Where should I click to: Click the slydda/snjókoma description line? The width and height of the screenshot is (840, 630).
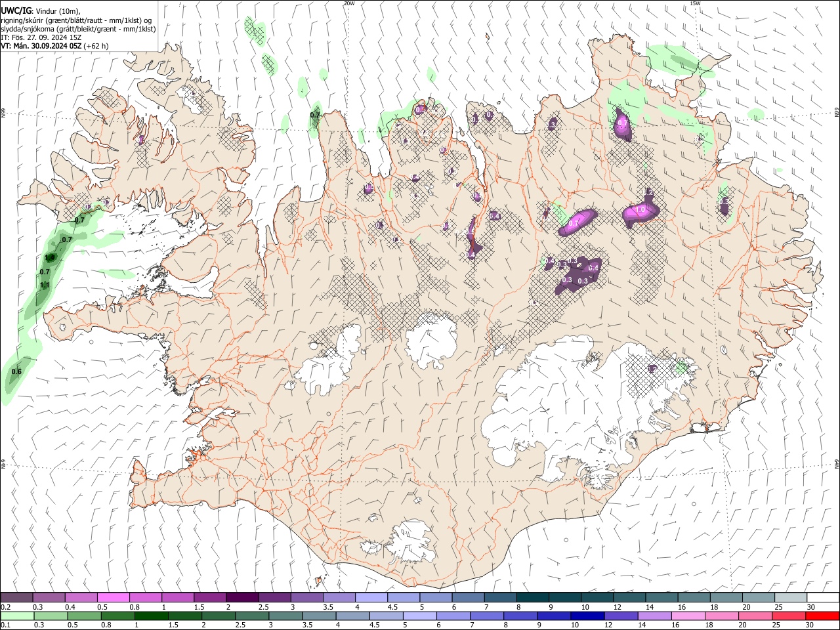coord(78,29)
